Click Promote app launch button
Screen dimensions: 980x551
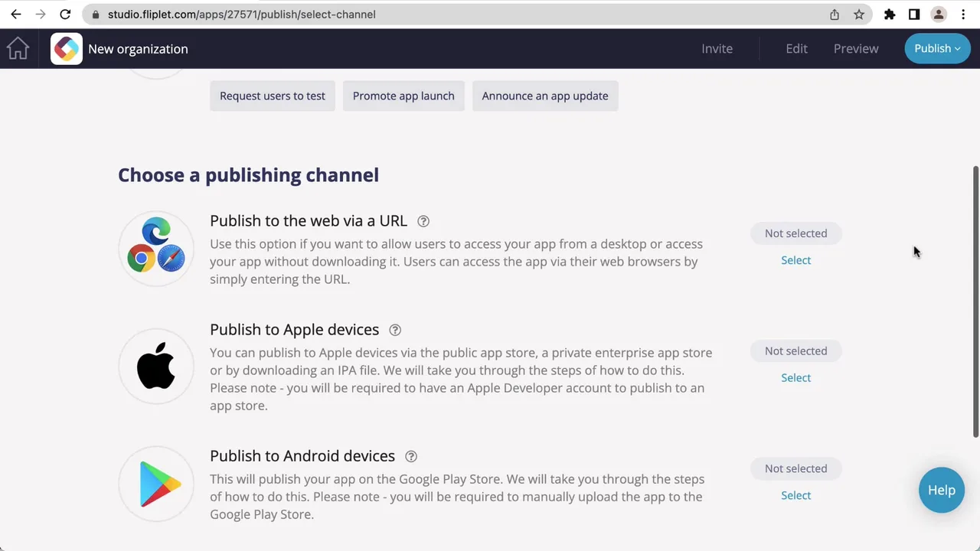coord(403,96)
